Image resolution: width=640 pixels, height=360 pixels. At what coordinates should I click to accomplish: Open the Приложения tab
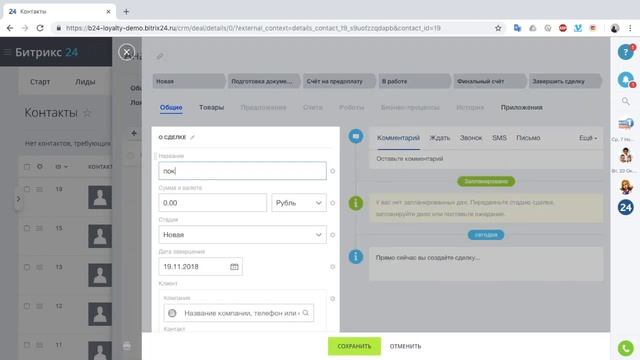tap(522, 107)
